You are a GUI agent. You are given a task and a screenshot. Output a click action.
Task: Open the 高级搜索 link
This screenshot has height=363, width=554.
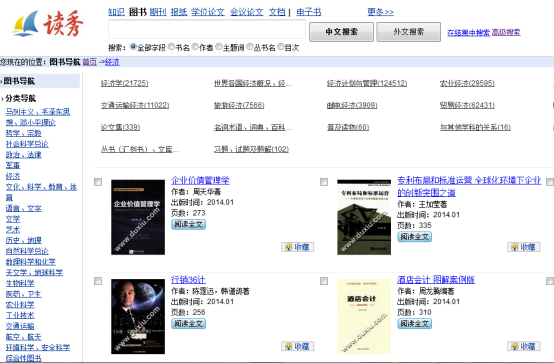506,33
